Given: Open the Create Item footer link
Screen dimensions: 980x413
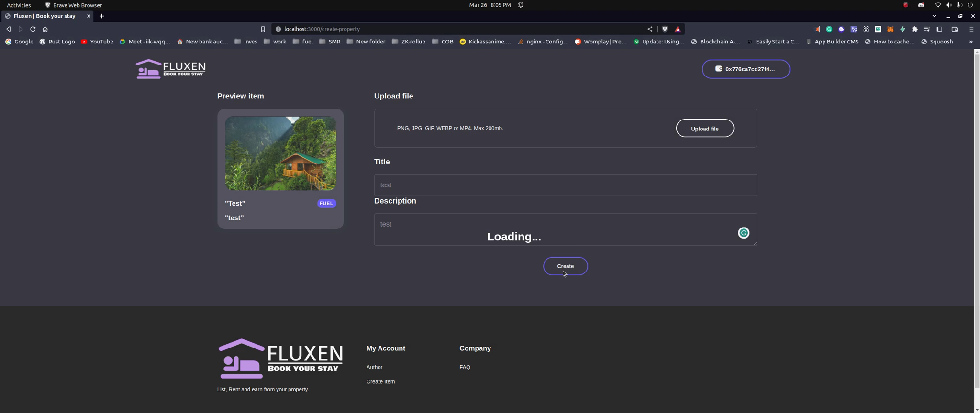Looking at the screenshot, I should [380, 381].
